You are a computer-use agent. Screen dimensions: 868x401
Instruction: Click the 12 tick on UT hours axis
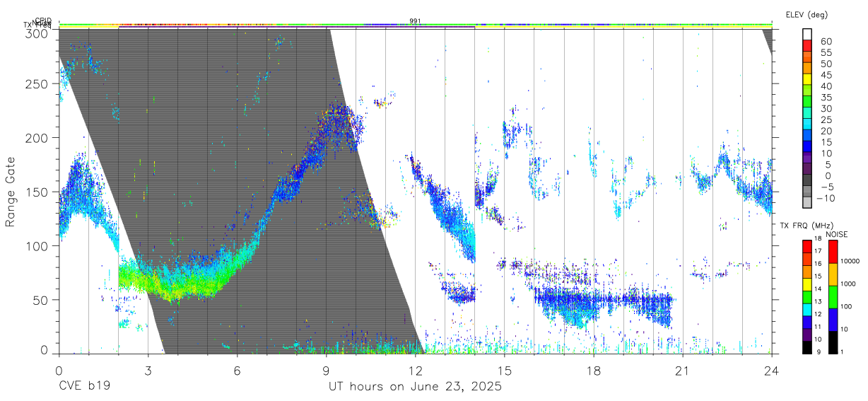click(415, 370)
